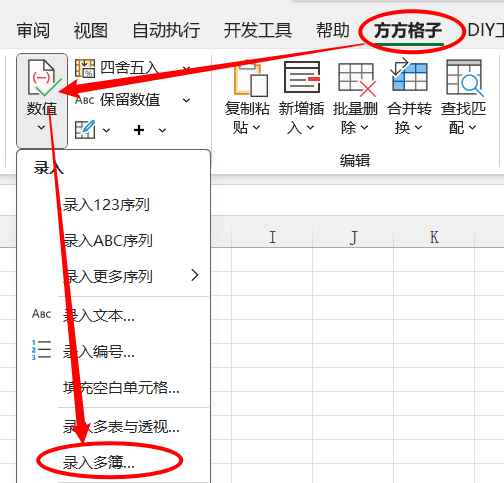Image resolution: width=504 pixels, height=483 pixels.
Task: Click the 查找匹配 magnifier icon
Action: point(464,77)
